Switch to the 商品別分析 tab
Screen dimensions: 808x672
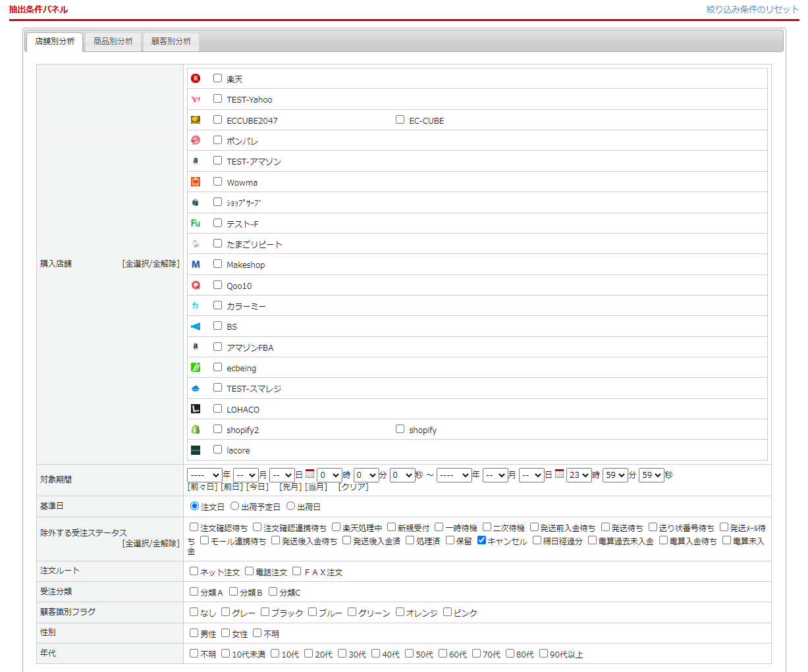pos(113,41)
